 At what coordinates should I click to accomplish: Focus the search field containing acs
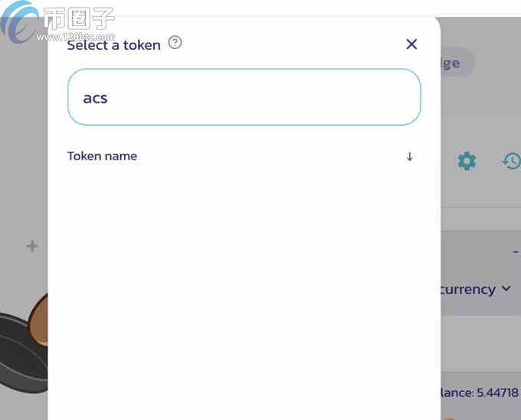point(244,97)
